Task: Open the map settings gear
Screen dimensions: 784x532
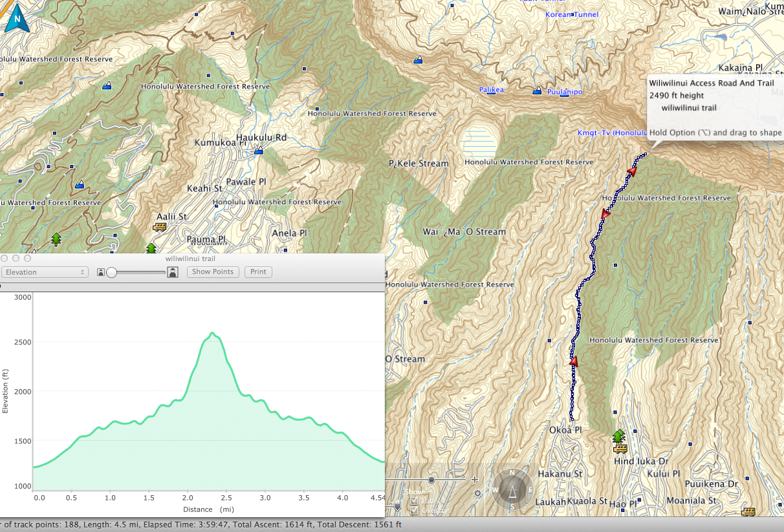Action: click(477, 493)
